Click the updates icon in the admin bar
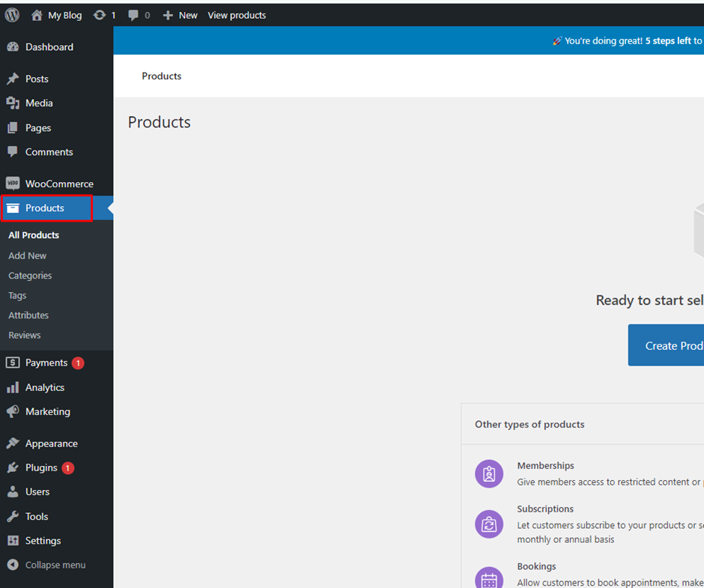Image resolution: width=704 pixels, height=588 pixels. pos(98,15)
